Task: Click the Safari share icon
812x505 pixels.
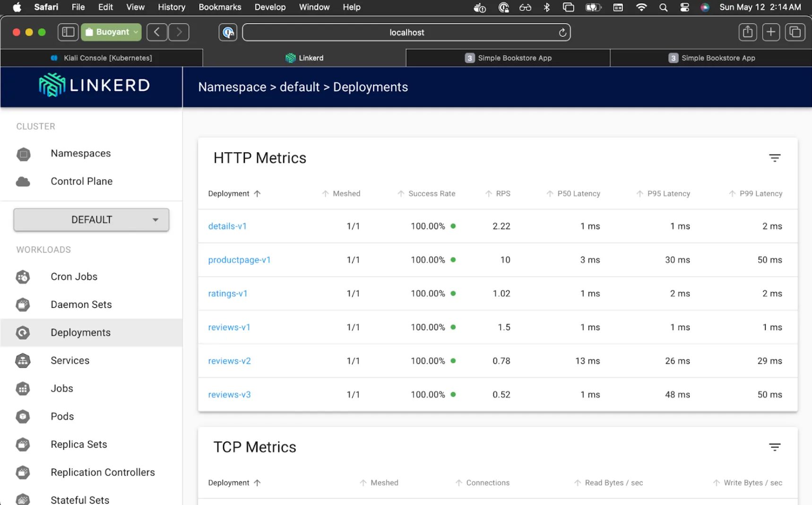Action: tap(748, 32)
